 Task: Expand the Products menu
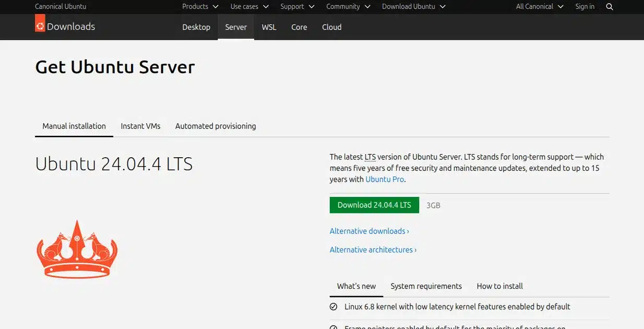(200, 7)
